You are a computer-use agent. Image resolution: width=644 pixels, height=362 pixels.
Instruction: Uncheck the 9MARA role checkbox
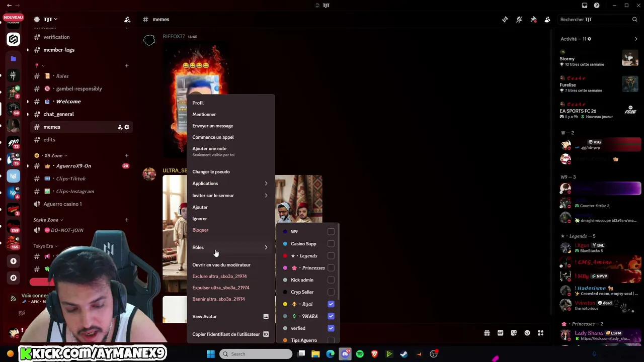(331, 316)
